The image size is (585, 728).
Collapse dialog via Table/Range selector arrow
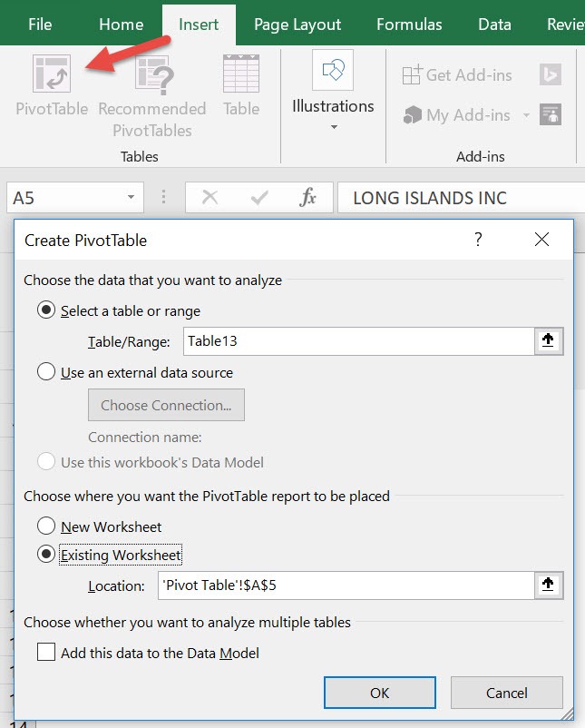click(549, 341)
